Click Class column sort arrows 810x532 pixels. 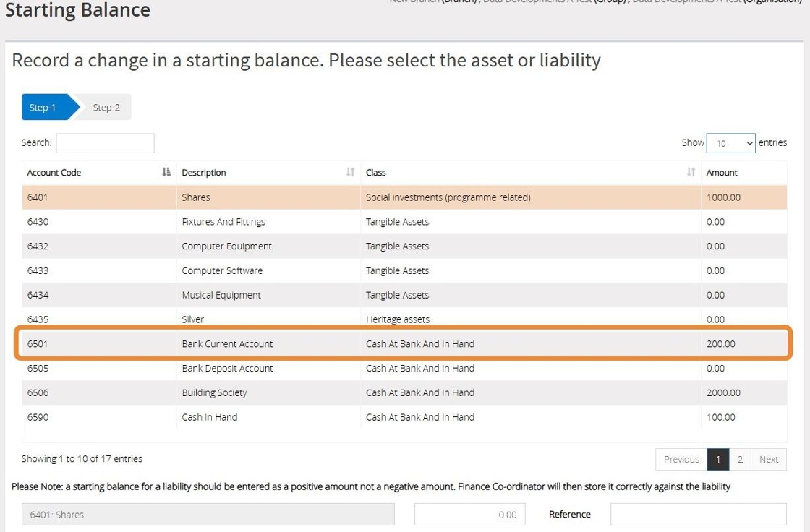(691, 172)
